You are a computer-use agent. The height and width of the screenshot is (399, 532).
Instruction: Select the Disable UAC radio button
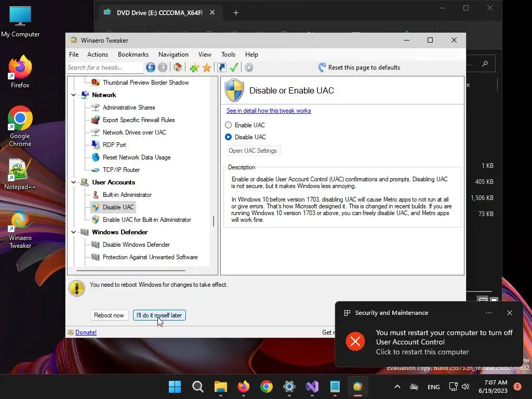(229, 137)
